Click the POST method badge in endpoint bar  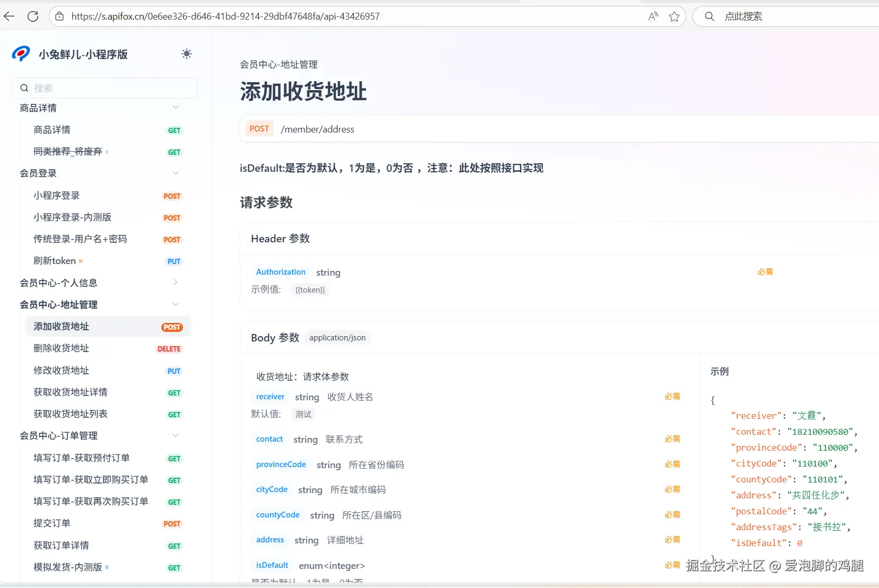tap(259, 129)
